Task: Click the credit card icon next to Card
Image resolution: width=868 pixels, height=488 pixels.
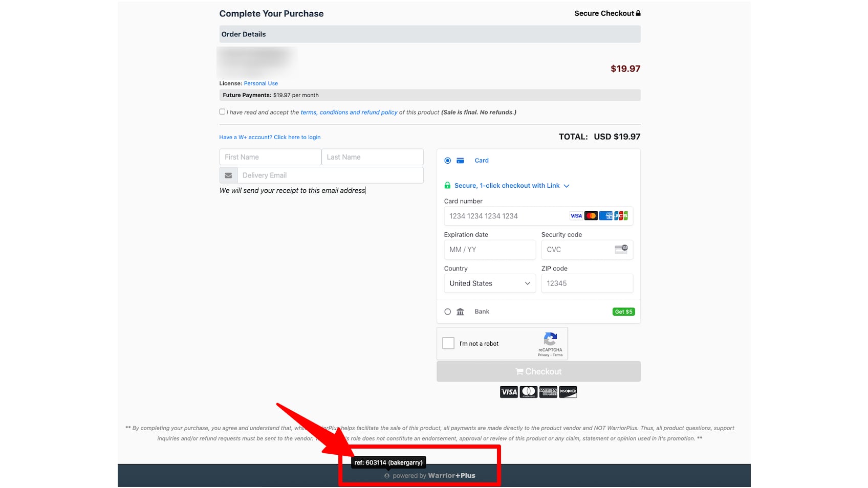Action: [x=460, y=161]
